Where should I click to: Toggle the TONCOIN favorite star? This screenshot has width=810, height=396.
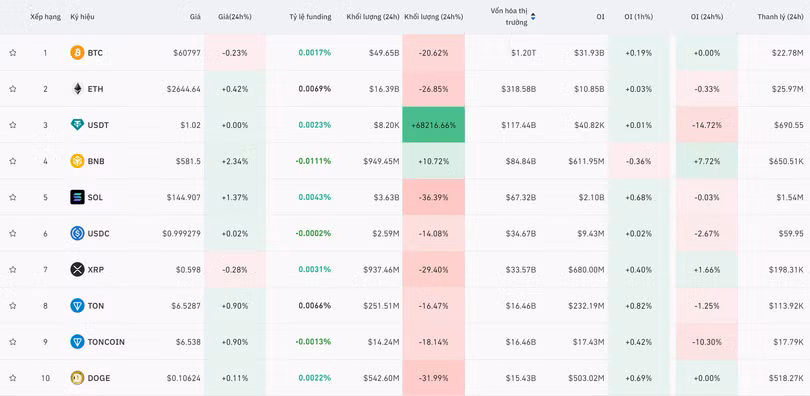click(x=13, y=342)
